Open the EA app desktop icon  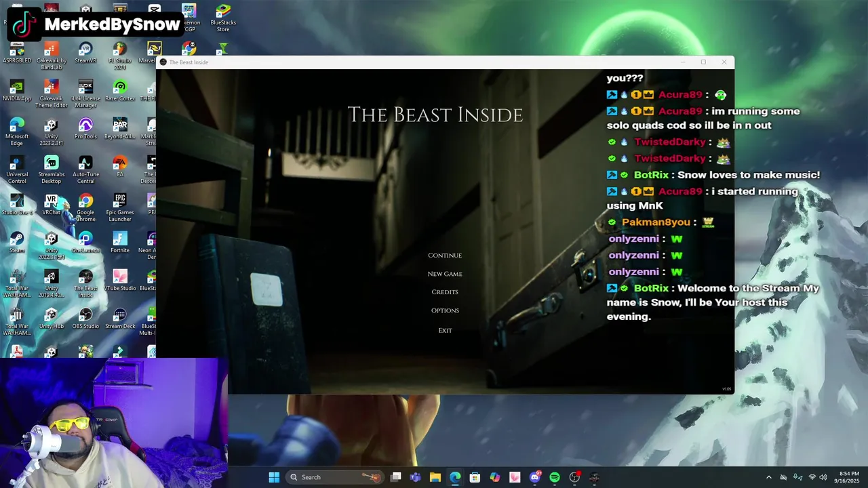[120, 167]
